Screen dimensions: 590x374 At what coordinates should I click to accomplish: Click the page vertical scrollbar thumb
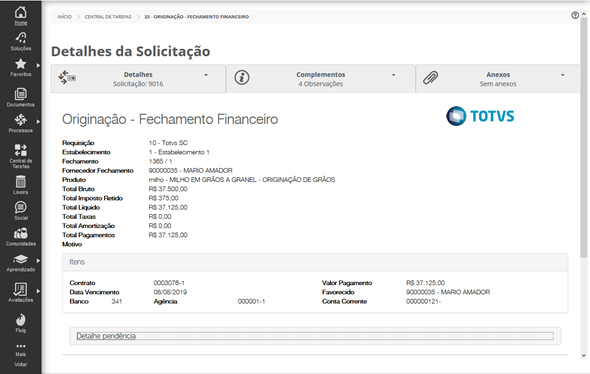[584, 137]
